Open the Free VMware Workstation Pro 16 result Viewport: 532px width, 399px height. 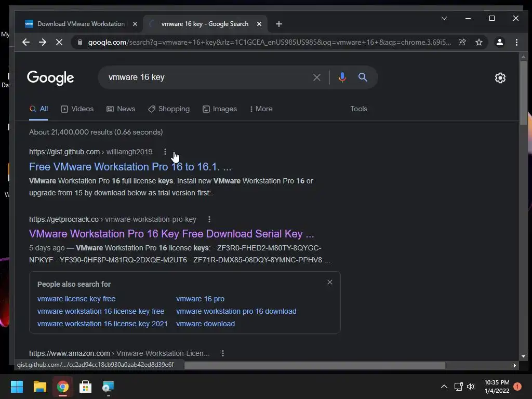point(130,167)
